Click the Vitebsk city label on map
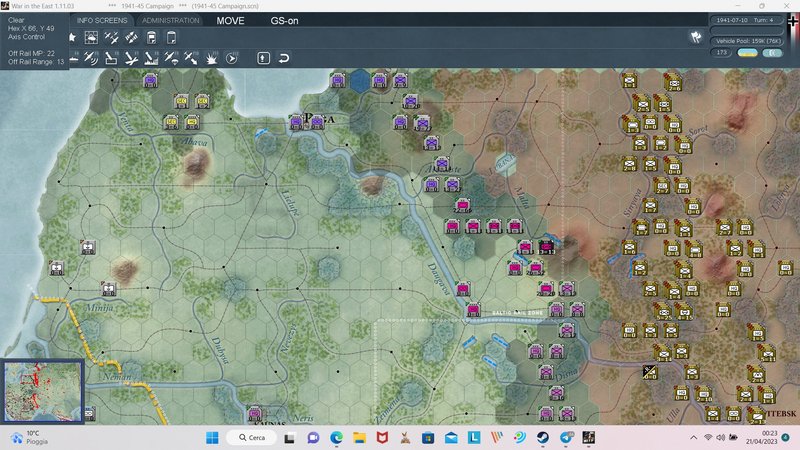 coord(781,414)
